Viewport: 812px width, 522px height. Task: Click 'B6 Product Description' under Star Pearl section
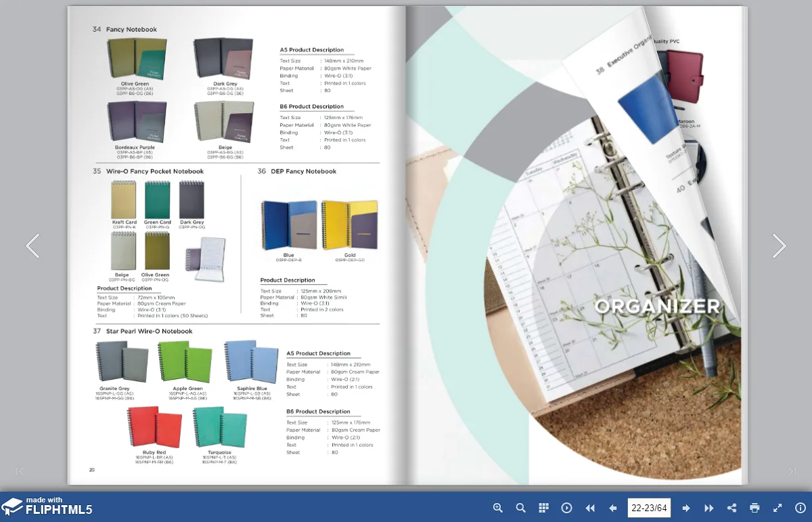pos(319,412)
